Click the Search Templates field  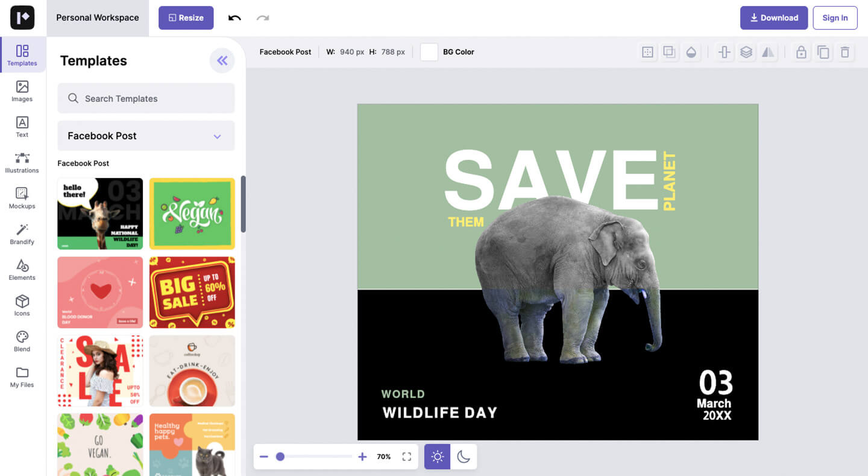pos(146,98)
